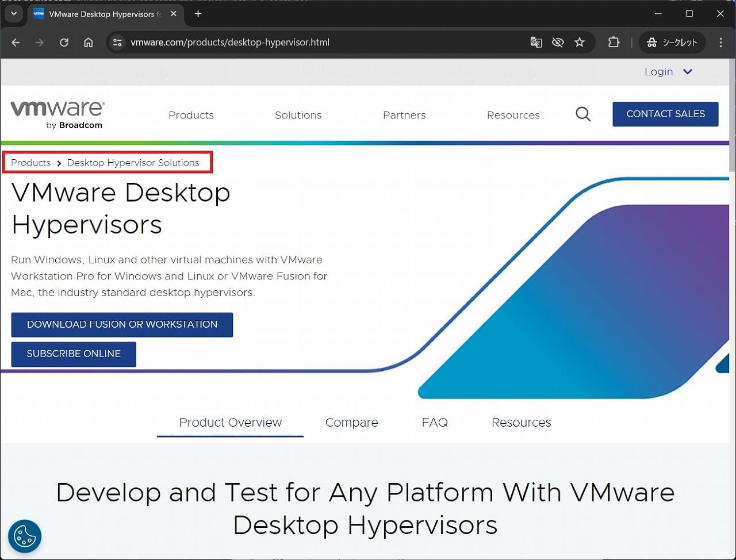This screenshot has height=560, width=736.
Task: Open the tab search dropdown arrow
Action: 14,13
